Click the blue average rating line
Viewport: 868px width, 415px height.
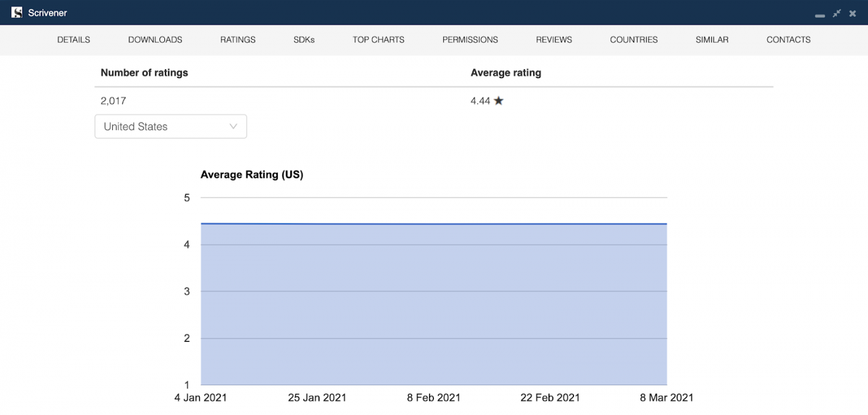click(x=434, y=224)
